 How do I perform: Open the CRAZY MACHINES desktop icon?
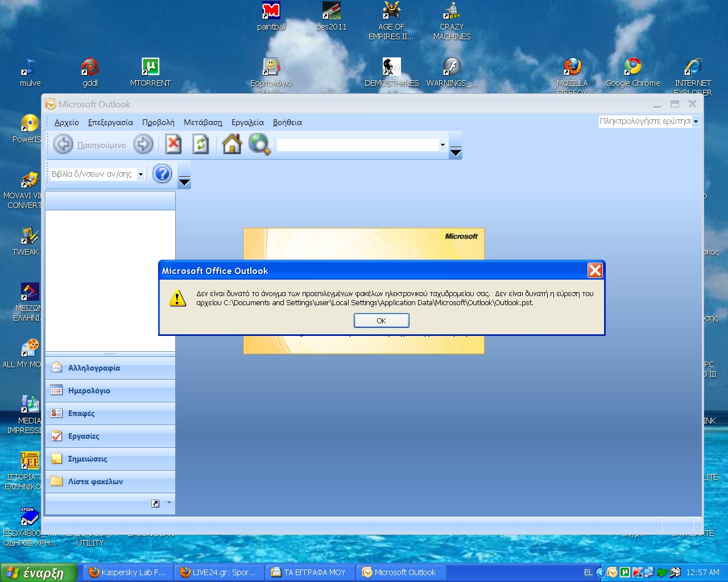pos(452,21)
